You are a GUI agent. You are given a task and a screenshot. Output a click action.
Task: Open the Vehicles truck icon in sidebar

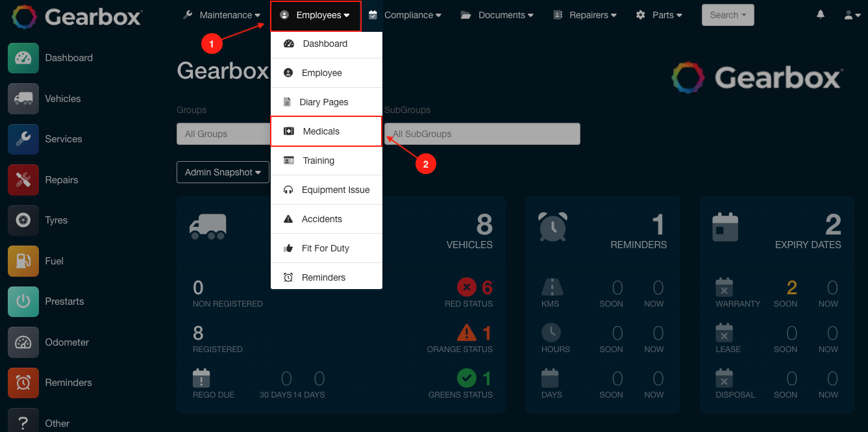[x=23, y=99]
